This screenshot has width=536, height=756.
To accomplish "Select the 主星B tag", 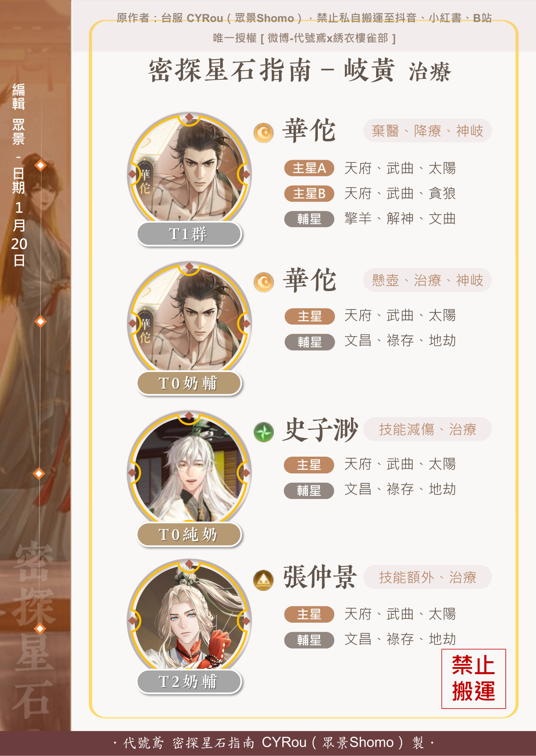I will (310, 194).
